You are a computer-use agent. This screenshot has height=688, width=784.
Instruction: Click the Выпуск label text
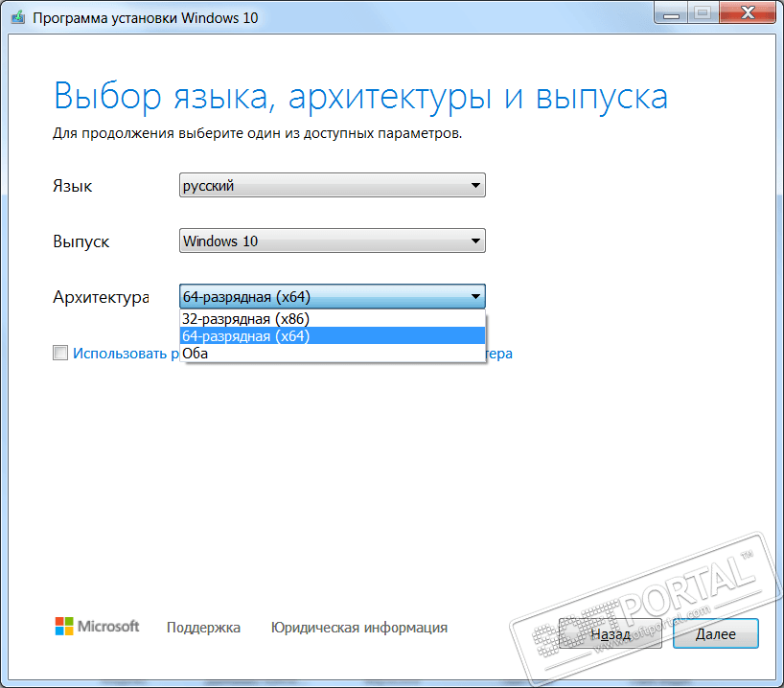point(81,241)
